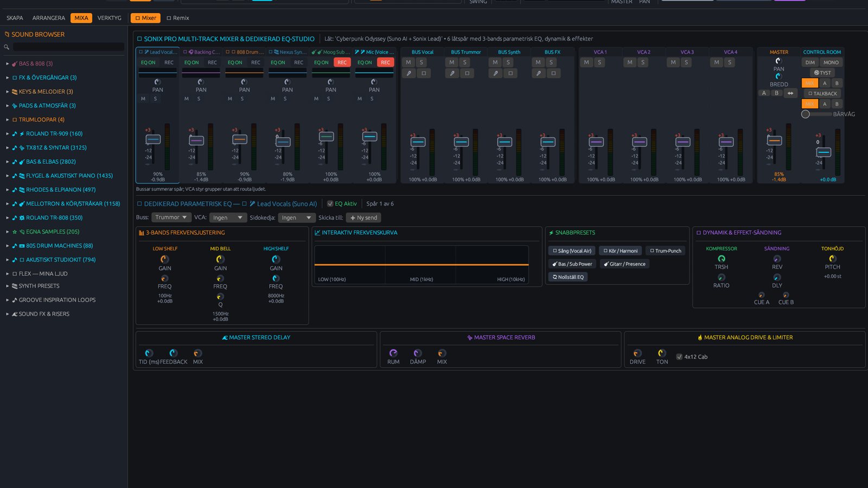Click the CUE A send knob

click(x=762, y=296)
